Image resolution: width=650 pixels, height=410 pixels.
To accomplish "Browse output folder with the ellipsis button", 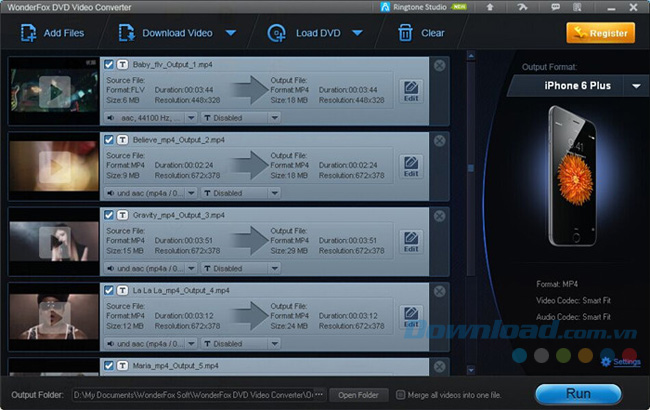I will click(319, 395).
